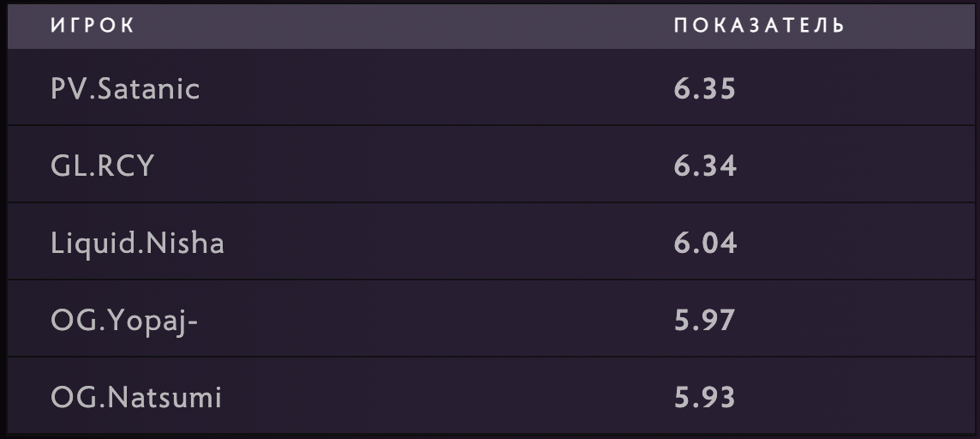
Task: Select the Liquid.Nisha player name
Action: [x=137, y=244]
